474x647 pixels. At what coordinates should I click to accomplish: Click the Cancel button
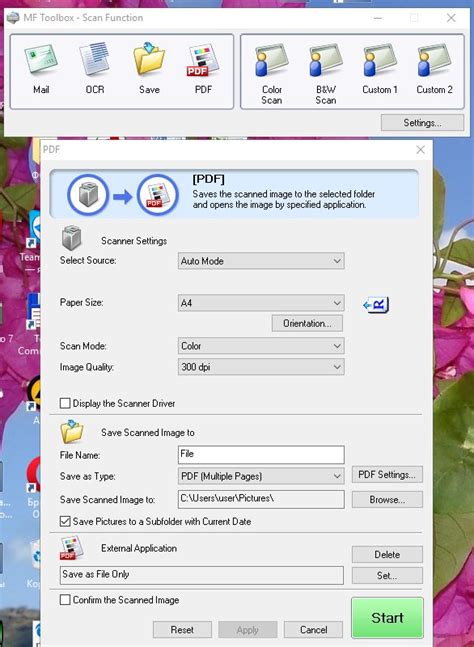tap(314, 630)
